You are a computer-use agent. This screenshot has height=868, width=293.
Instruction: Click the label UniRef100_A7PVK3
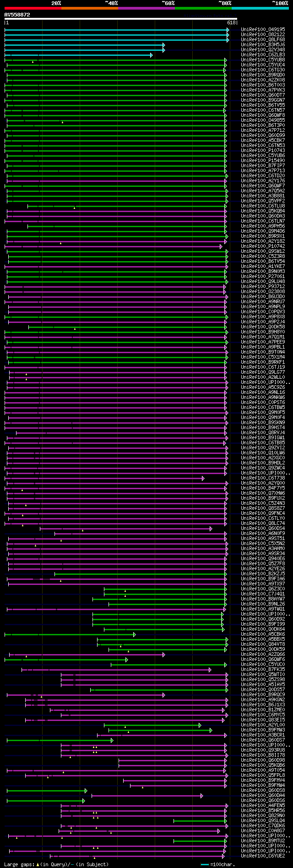click(x=263, y=90)
